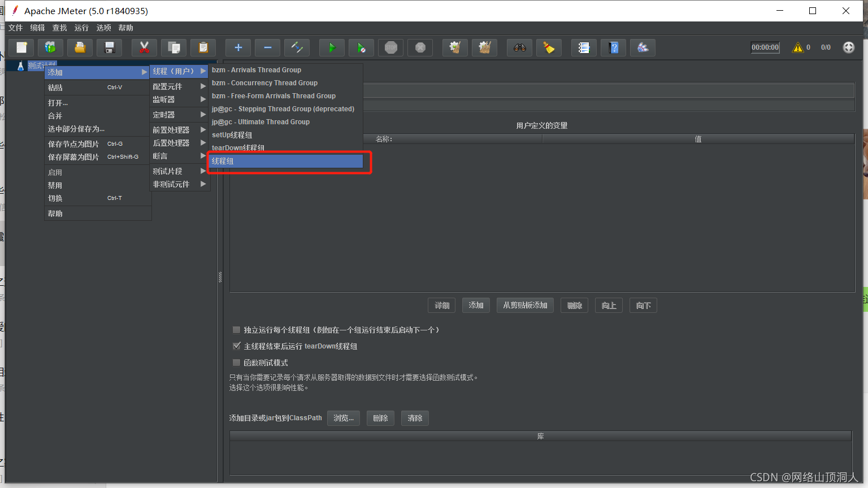868x488 pixels.
Task: Click the remote engines icon at toolbar end
Action: [849, 47]
